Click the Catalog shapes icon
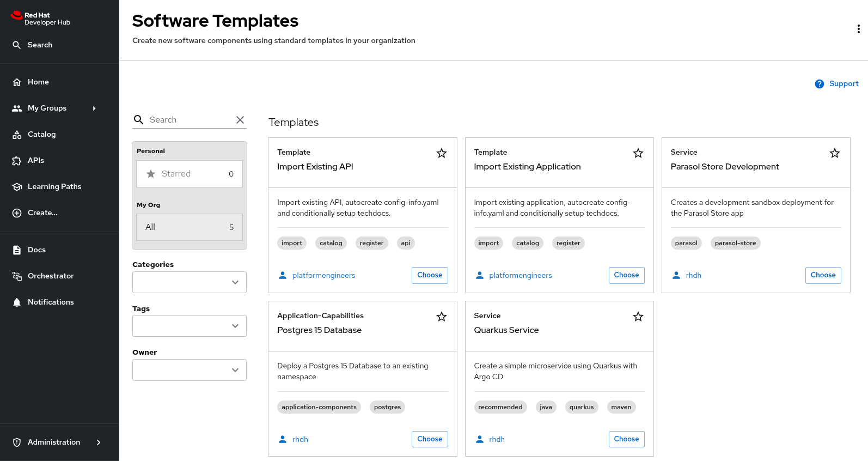 click(x=17, y=134)
